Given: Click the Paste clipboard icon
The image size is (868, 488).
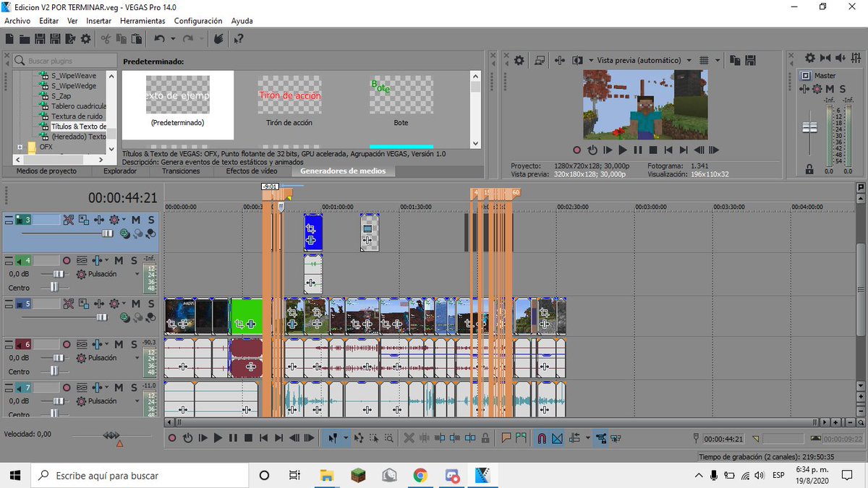Looking at the screenshot, I should click(136, 39).
